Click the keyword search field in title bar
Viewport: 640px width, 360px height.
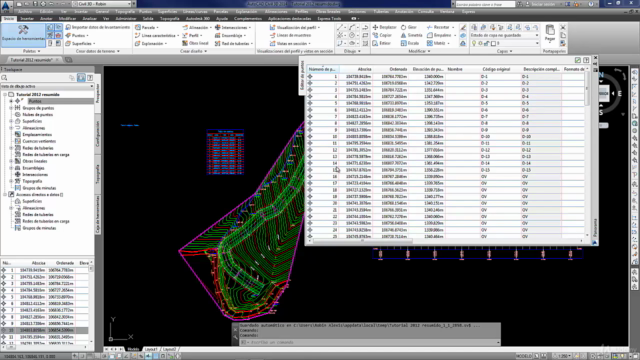[485, 4]
